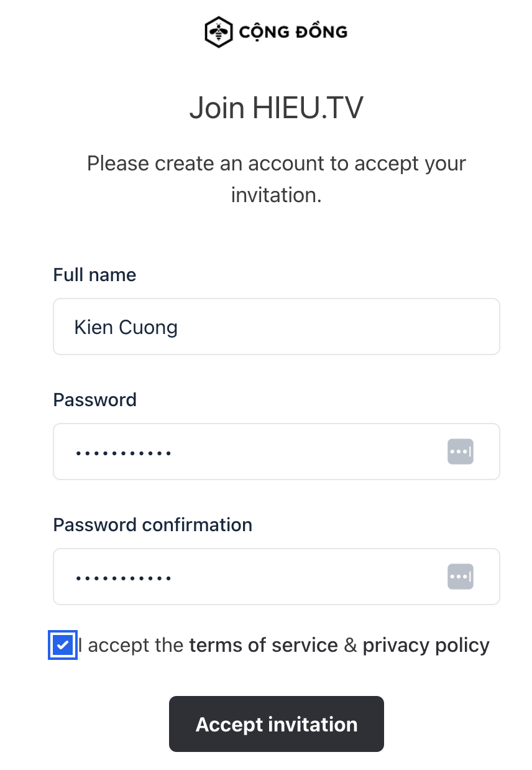The width and height of the screenshot is (532, 770).
Task: Open the terms of service link
Action: pyautogui.click(x=264, y=646)
